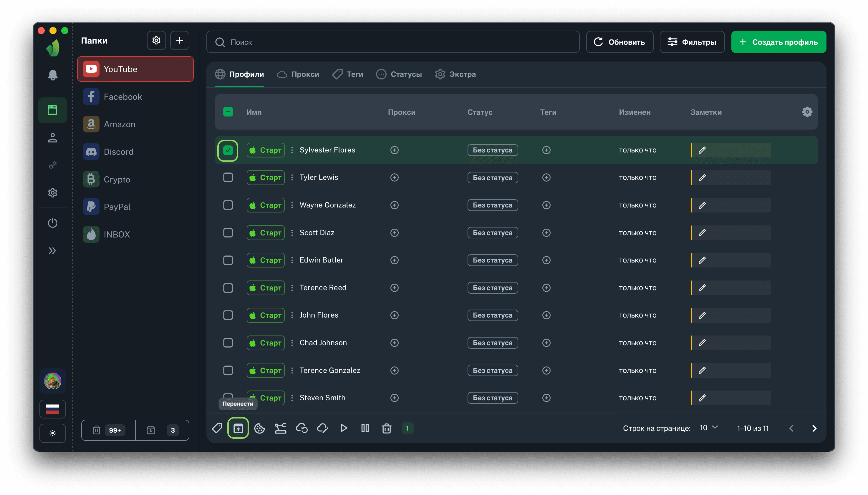
Task: Click the trash delete icon in bottom toolbar
Action: pos(386,428)
